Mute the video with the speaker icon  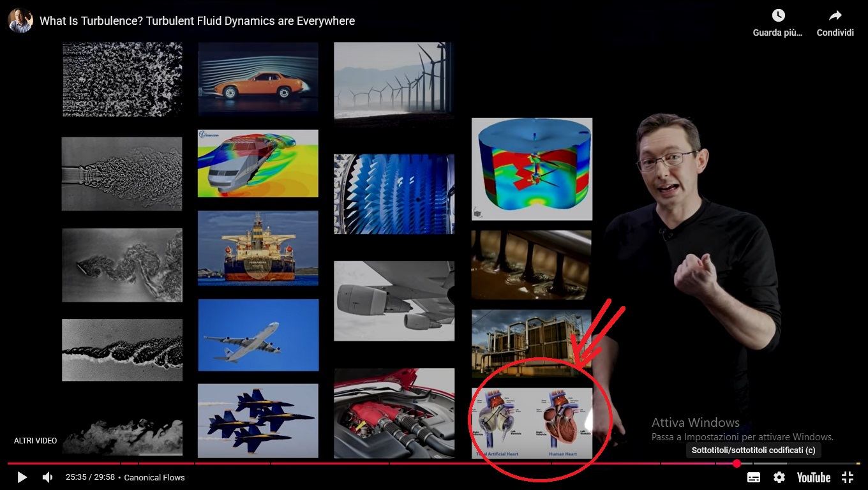[48, 477]
